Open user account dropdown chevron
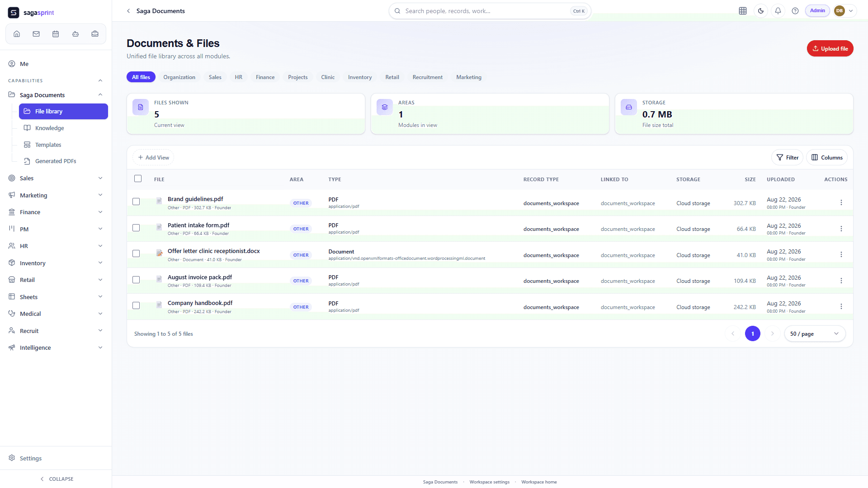 (x=851, y=11)
